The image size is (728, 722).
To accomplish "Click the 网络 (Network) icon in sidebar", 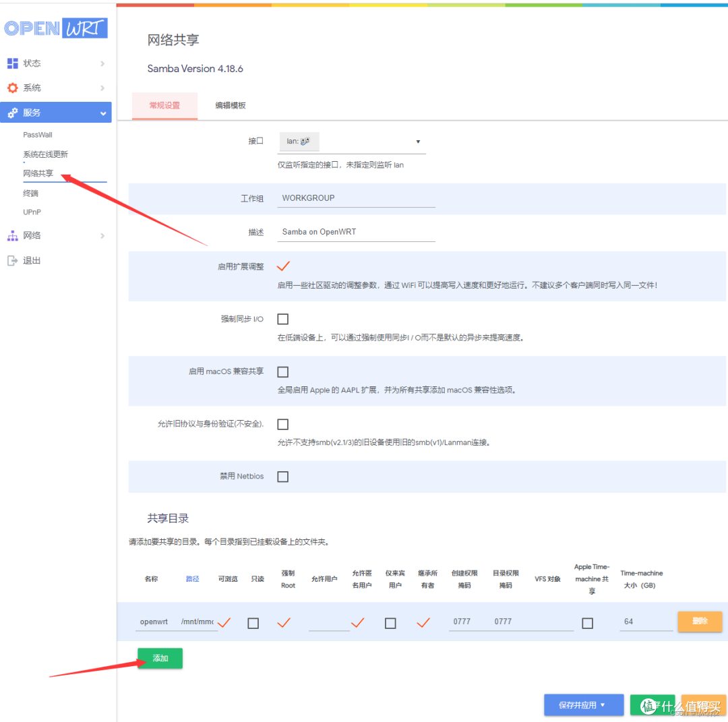I will click(x=15, y=235).
